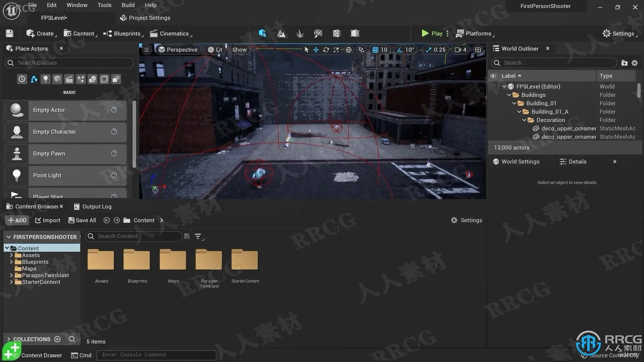Switch to Details tab
The height and width of the screenshot is (362, 644).
(573, 162)
